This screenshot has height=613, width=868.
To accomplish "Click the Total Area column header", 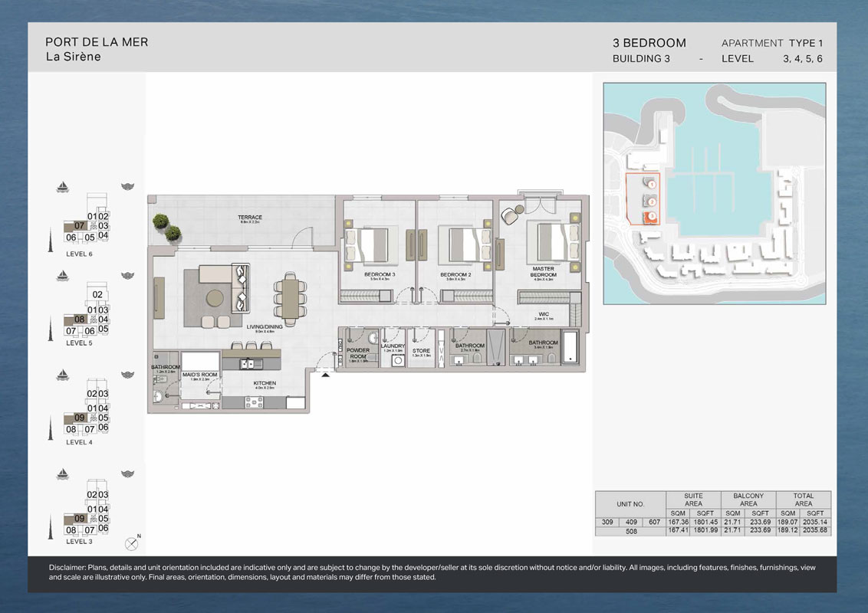I will pyautogui.click(x=803, y=500).
